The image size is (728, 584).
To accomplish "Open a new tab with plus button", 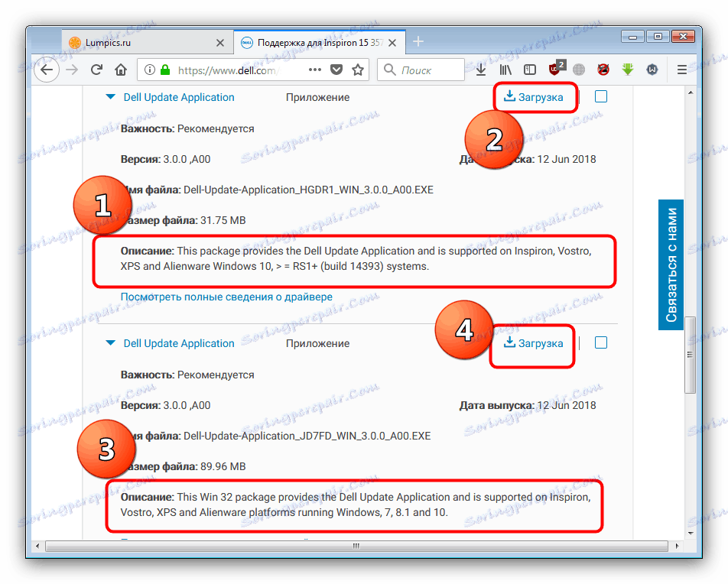I will coord(418,42).
